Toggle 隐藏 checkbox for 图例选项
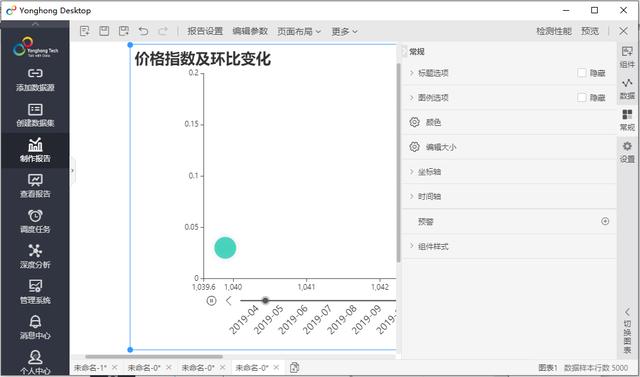Viewport: 640px width, 377px height. [x=582, y=98]
